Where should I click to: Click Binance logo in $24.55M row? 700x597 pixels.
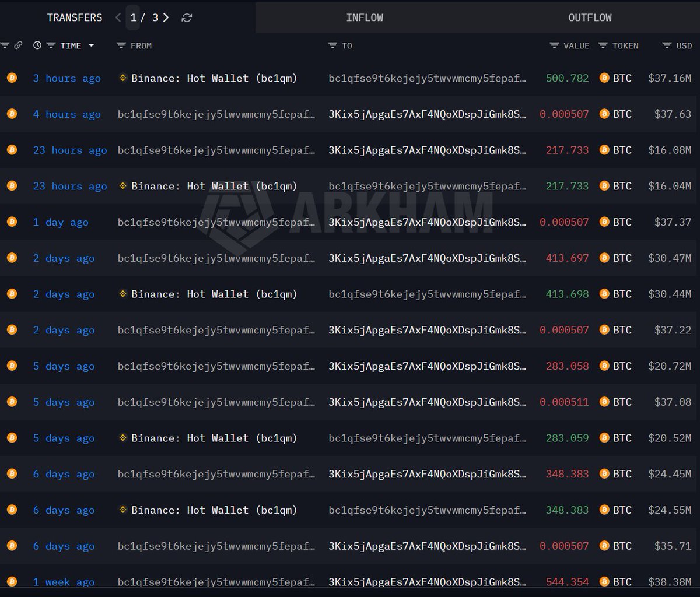[123, 510]
